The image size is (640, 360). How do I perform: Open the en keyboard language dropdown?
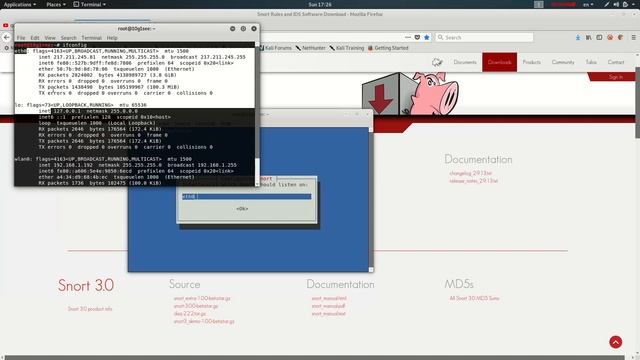588,4
